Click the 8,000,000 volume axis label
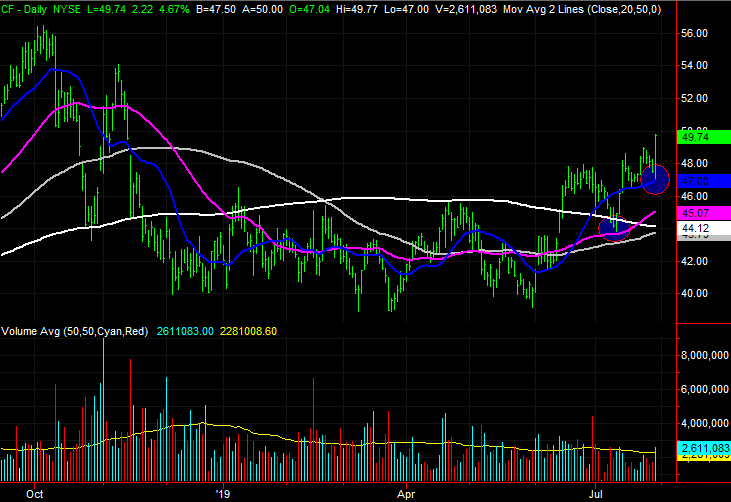This screenshot has height=502, width=731. tap(704, 355)
